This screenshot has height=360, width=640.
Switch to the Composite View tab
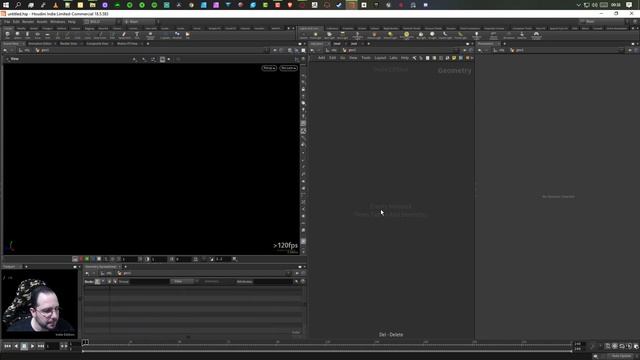97,44
